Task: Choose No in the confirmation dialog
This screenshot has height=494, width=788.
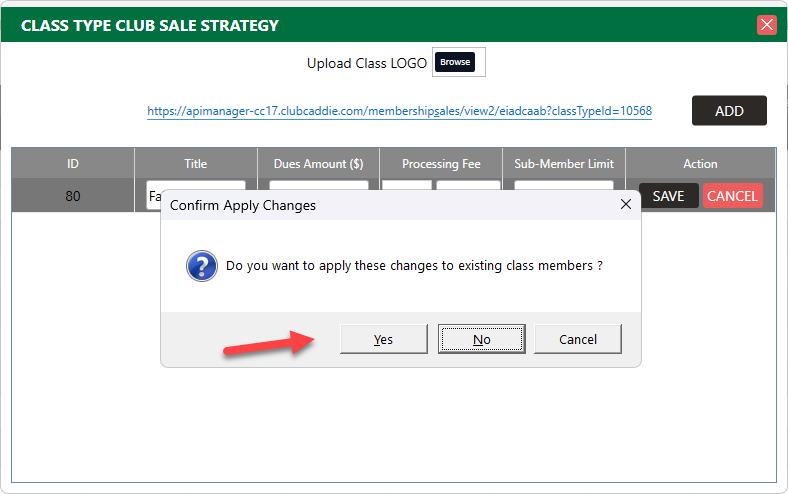Action: point(481,339)
